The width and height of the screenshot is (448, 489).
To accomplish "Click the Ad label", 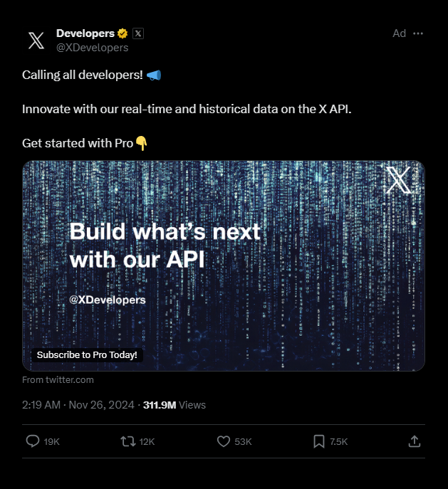I will coord(399,33).
